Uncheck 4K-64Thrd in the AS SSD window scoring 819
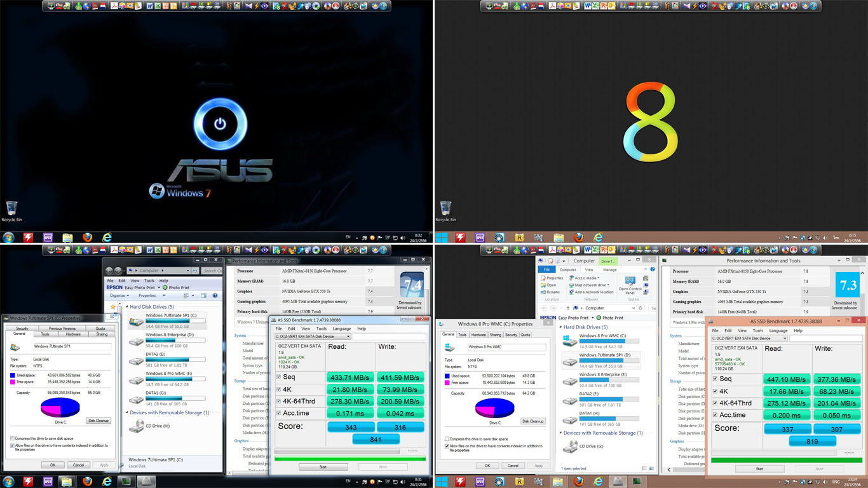 (715, 403)
